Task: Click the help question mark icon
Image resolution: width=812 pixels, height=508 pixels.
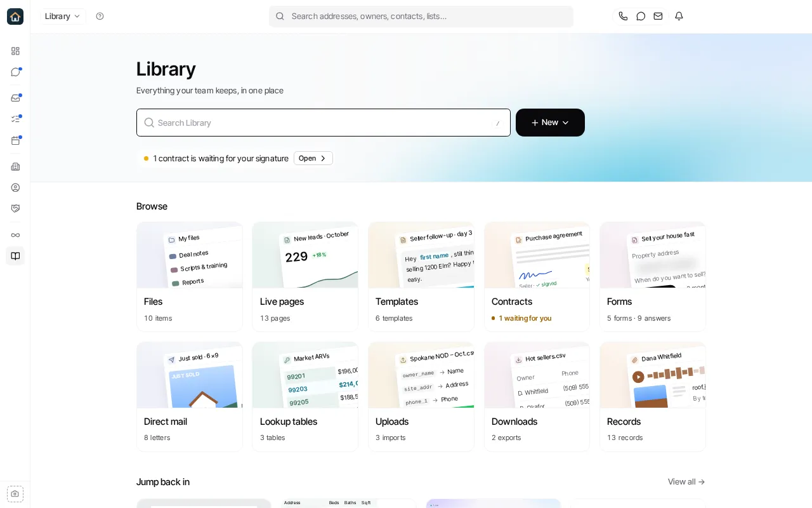Action: click(100, 17)
